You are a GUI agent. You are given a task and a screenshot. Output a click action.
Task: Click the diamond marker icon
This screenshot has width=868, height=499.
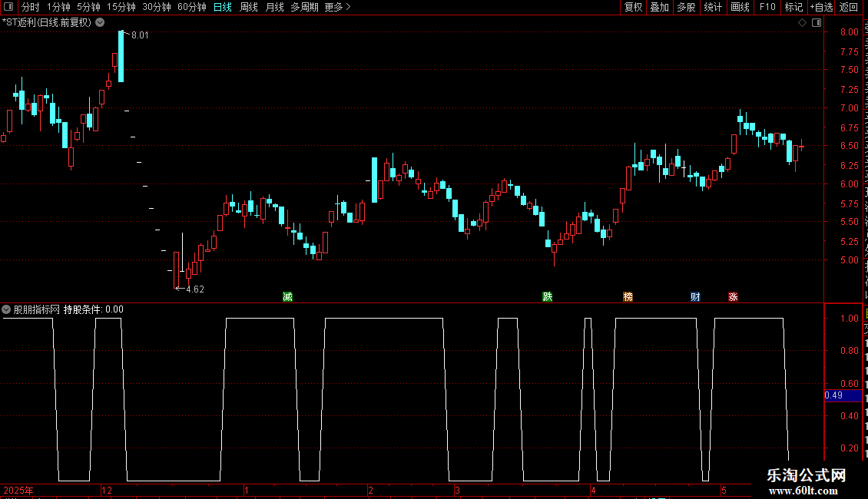(x=802, y=22)
